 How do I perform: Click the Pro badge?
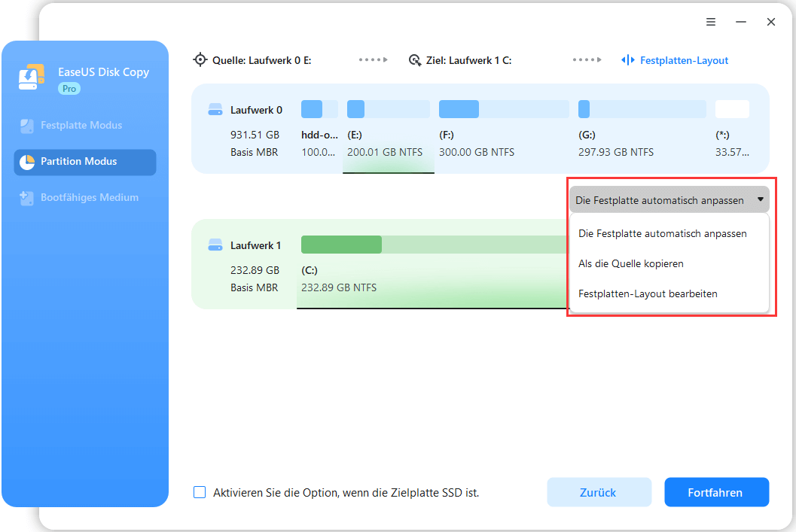coord(69,89)
